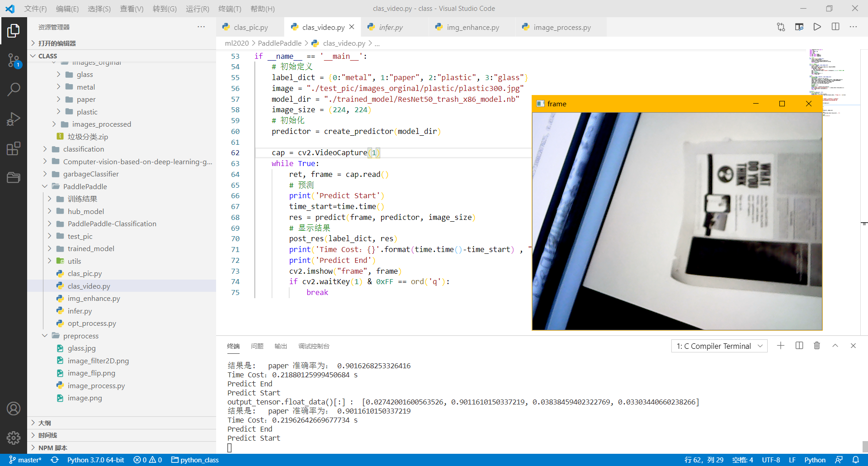Screen dimensions: 868x466
Task: Open the 编辑(E) menu
Action: click(x=67, y=9)
